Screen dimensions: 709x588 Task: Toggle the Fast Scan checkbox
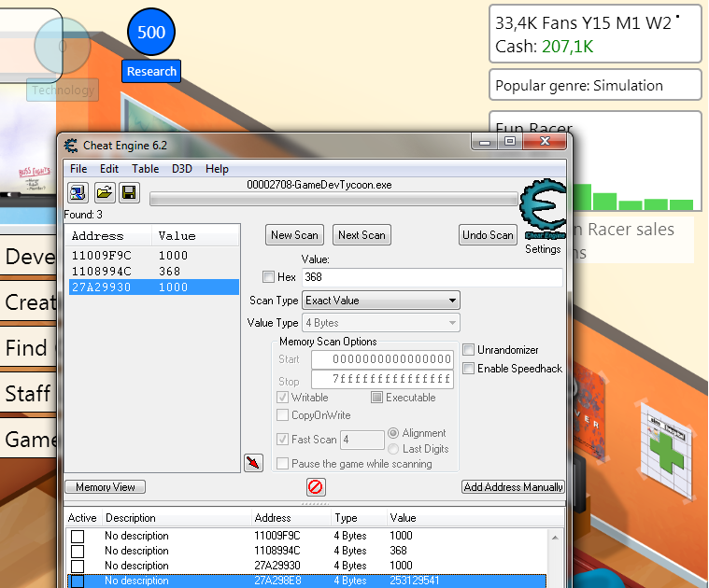[283, 439]
